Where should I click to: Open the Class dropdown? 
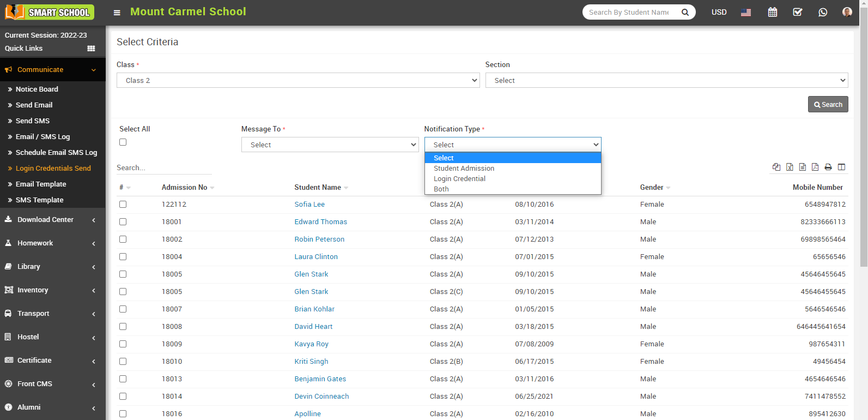[x=298, y=80]
